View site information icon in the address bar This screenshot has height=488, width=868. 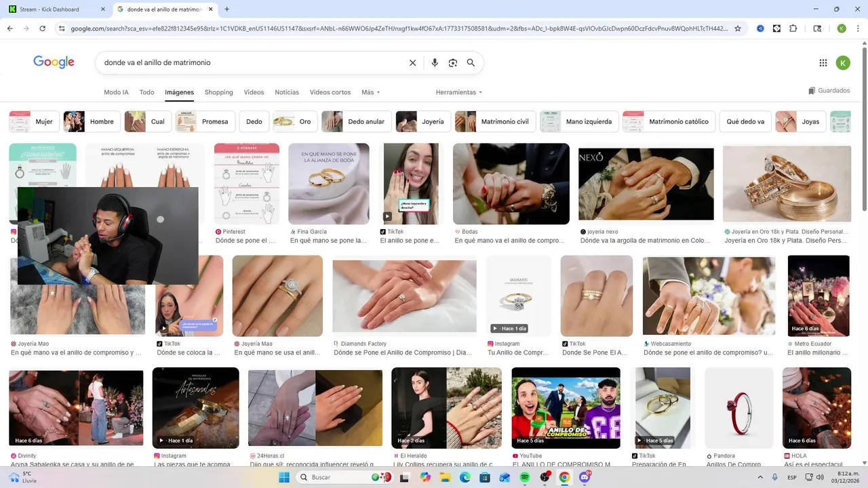click(62, 28)
